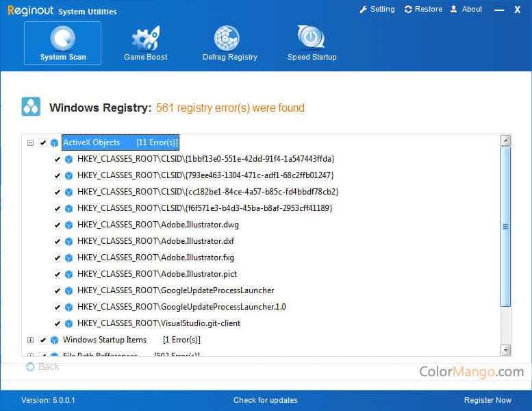Click the Speed Startup power icon
This screenshot has height=411, width=532.
311,37
